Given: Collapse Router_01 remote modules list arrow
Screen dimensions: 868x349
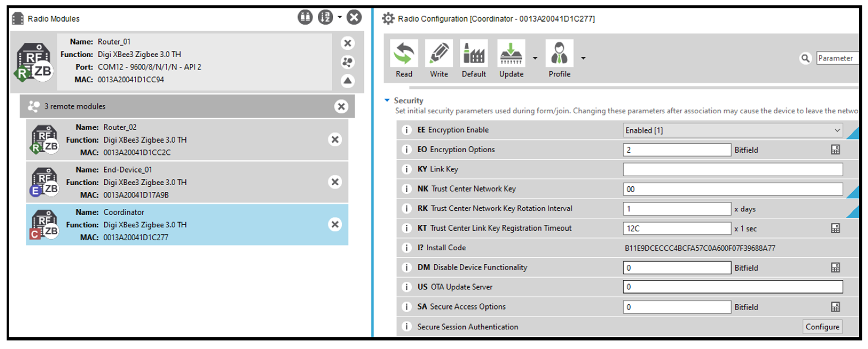Looking at the screenshot, I should [x=347, y=81].
